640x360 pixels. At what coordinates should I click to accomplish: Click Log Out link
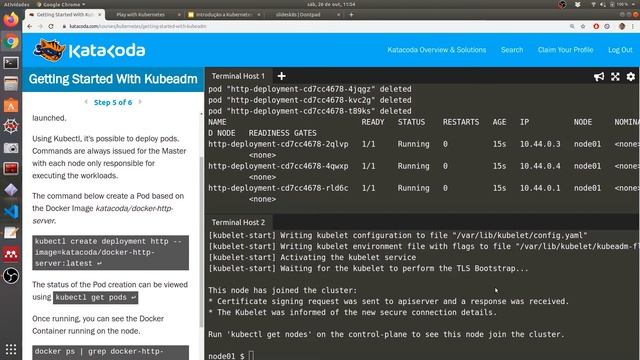tap(620, 50)
